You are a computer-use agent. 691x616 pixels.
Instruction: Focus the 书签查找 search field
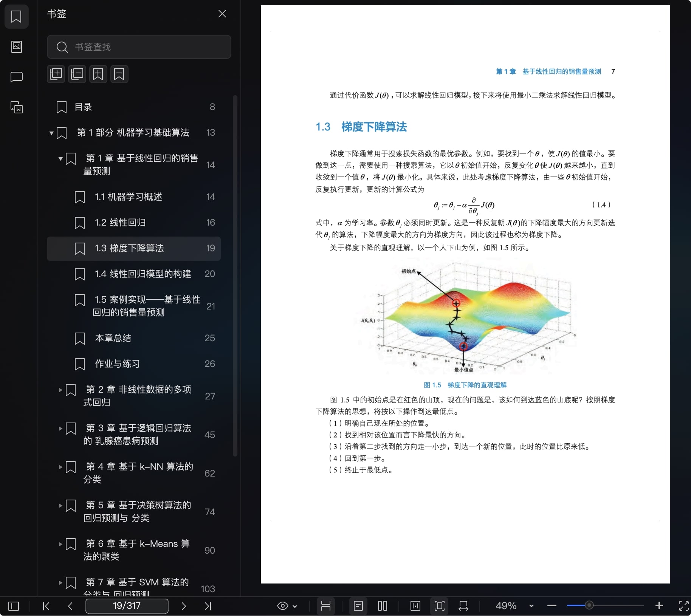point(139,47)
